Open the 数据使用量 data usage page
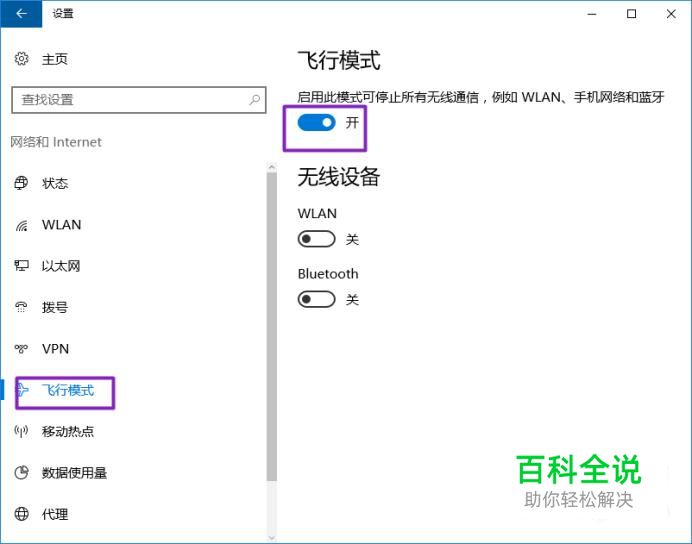This screenshot has height=544, width=692. 74,473
